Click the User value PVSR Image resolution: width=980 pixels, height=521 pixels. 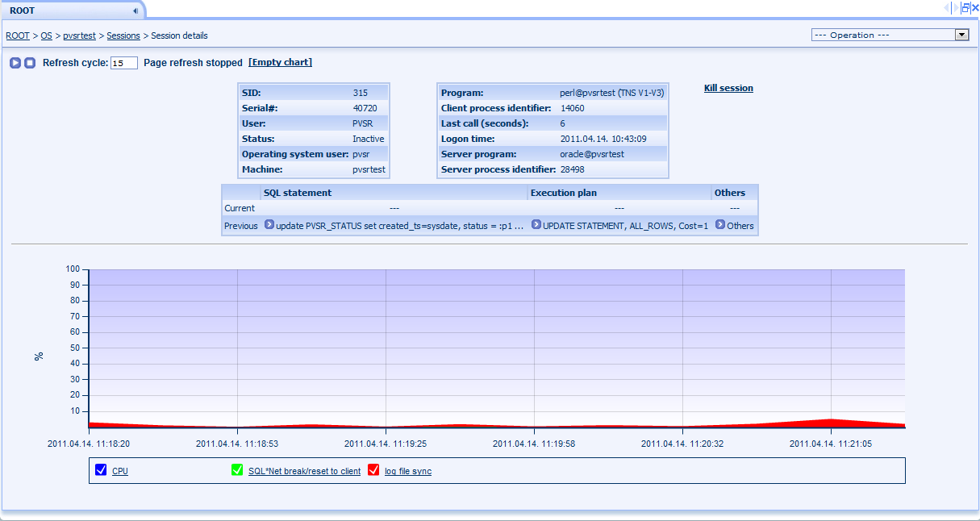(363, 123)
